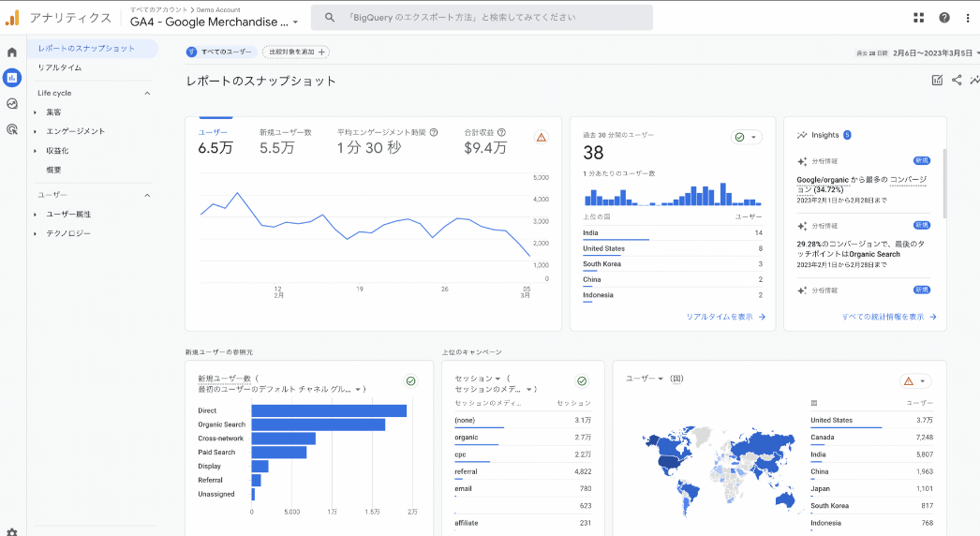980x536 pixels.
Task: Open the Help question mark icon in header
Action: 944,18
